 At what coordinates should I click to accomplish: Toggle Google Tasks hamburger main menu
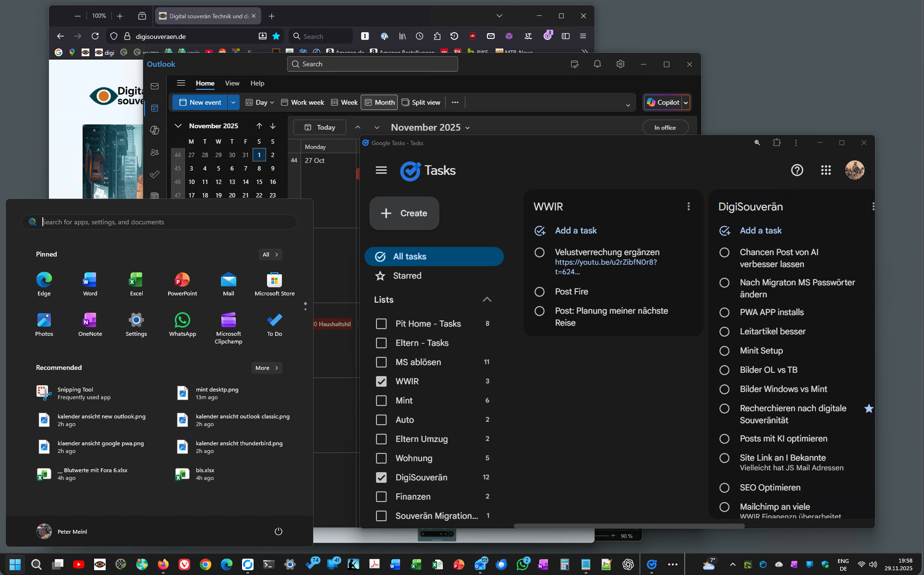[x=381, y=170]
